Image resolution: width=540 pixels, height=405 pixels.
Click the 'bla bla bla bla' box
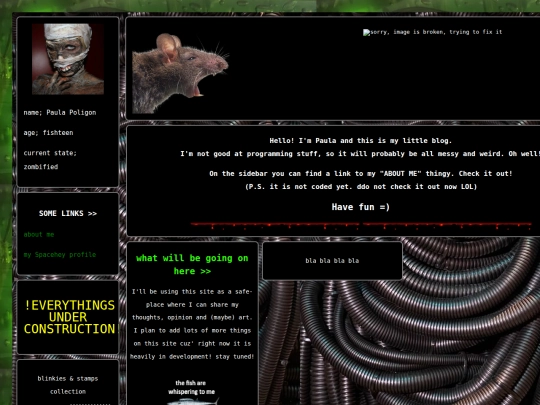(x=332, y=261)
